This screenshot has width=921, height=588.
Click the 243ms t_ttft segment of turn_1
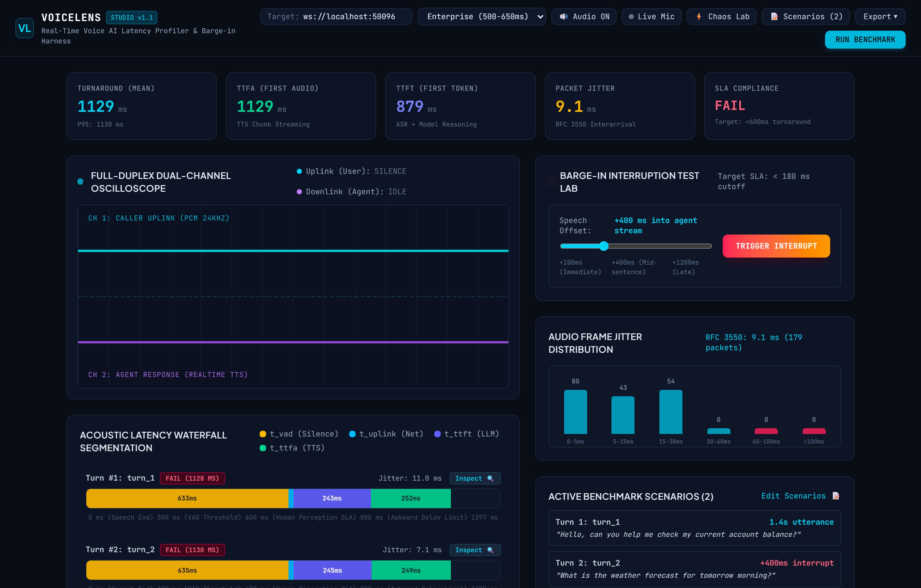pyautogui.click(x=332, y=498)
